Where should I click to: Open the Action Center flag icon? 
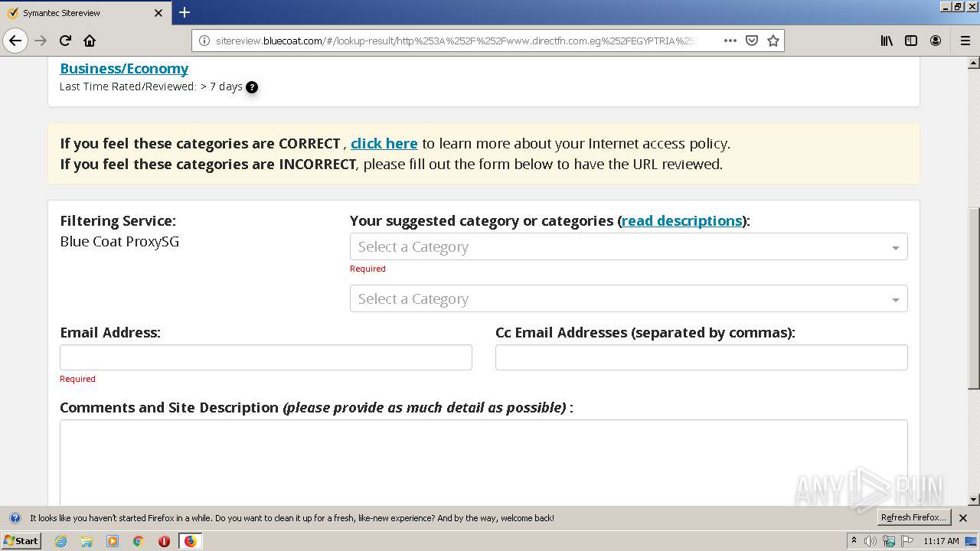click(x=907, y=541)
